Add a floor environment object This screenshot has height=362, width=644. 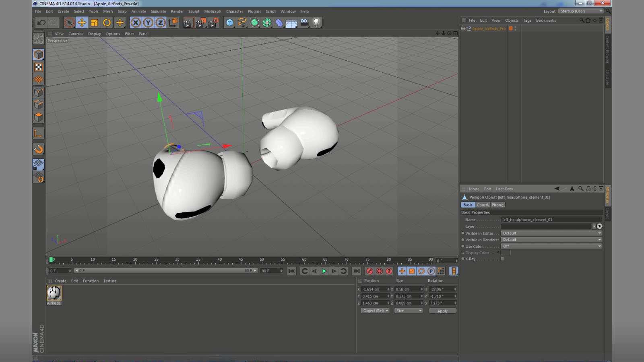(x=291, y=23)
